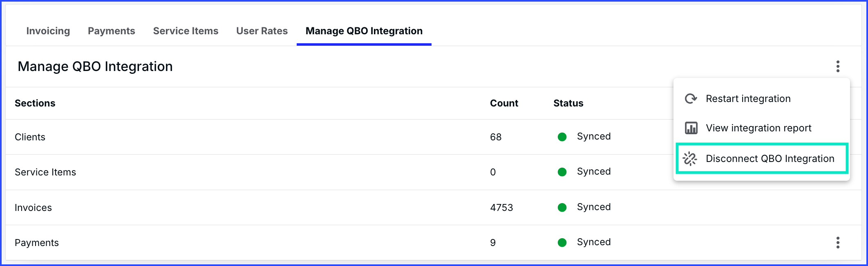868x266 pixels.
Task: Click the broken link disconnect icon
Action: tap(690, 159)
